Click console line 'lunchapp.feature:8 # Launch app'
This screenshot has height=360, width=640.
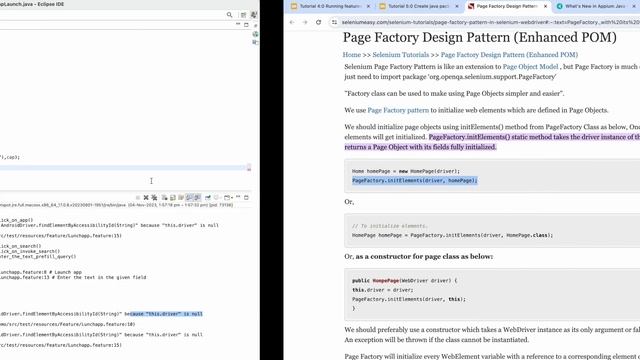tap(41, 272)
